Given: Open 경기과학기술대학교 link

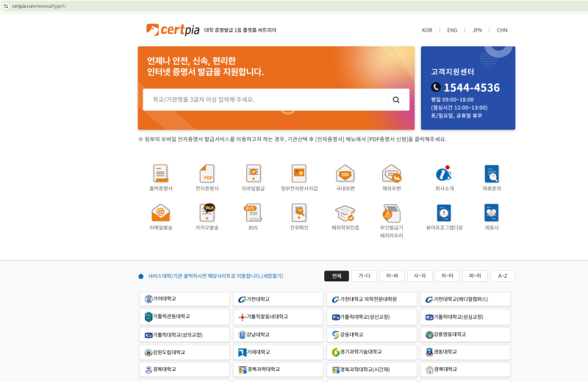Looking at the screenshot, I should click(x=372, y=353).
